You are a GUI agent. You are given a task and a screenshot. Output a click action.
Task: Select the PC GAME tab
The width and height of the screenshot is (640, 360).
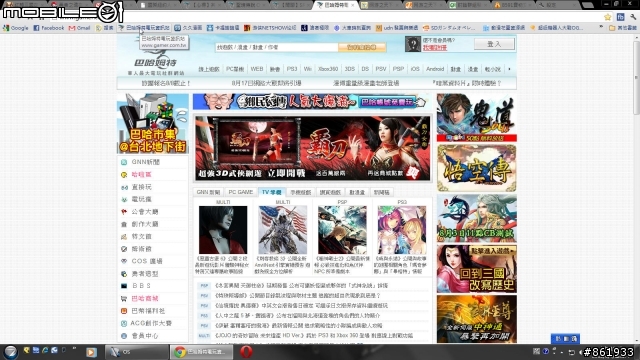tap(241, 192)
